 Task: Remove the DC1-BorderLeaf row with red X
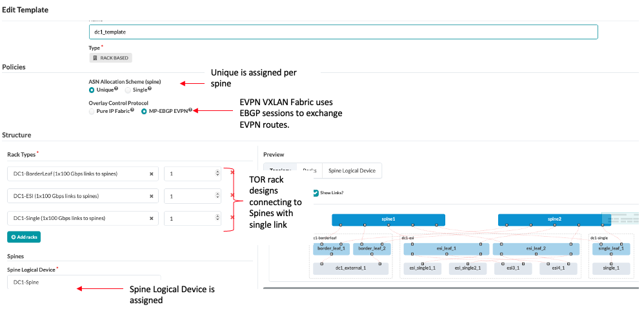(232, 172)
